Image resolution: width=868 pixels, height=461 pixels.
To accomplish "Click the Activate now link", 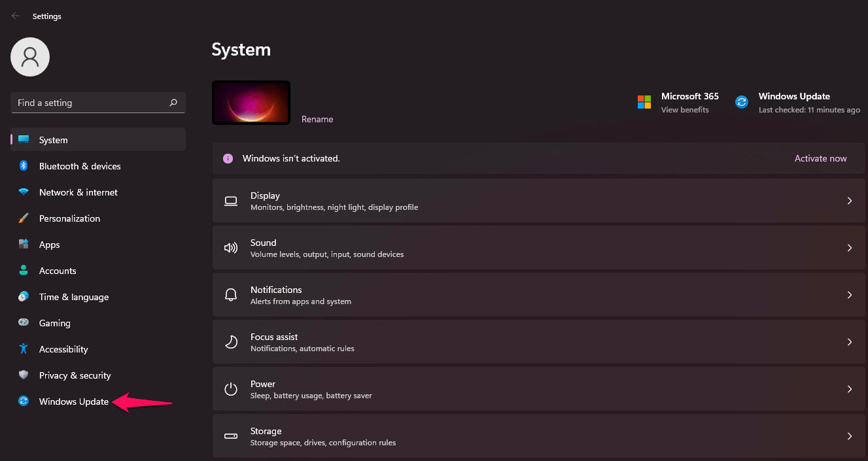I will 820,158.
